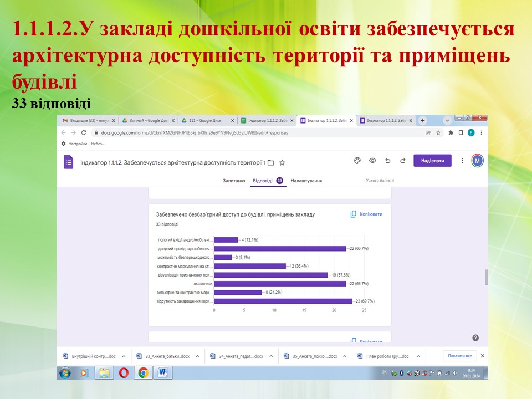The height and width of the screenshot is (399, 532).
Task: Open the form's more options menu
Action: [462, 161]
